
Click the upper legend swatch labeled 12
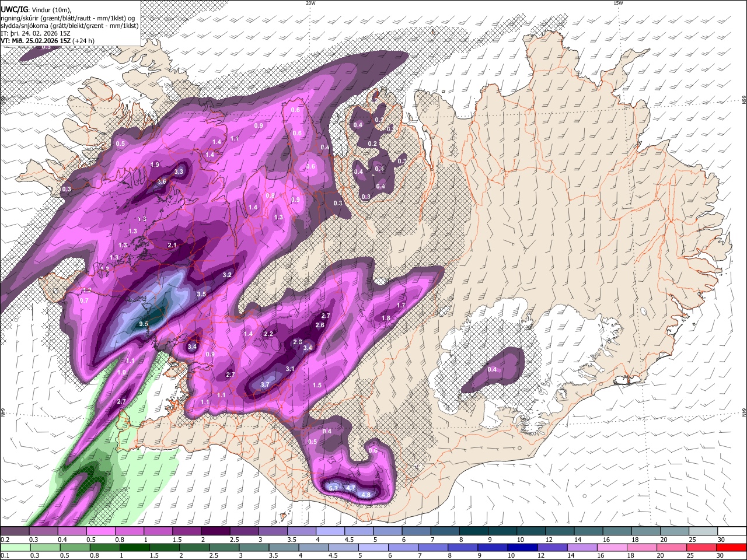pyautogui.click(x=560, y=531)
